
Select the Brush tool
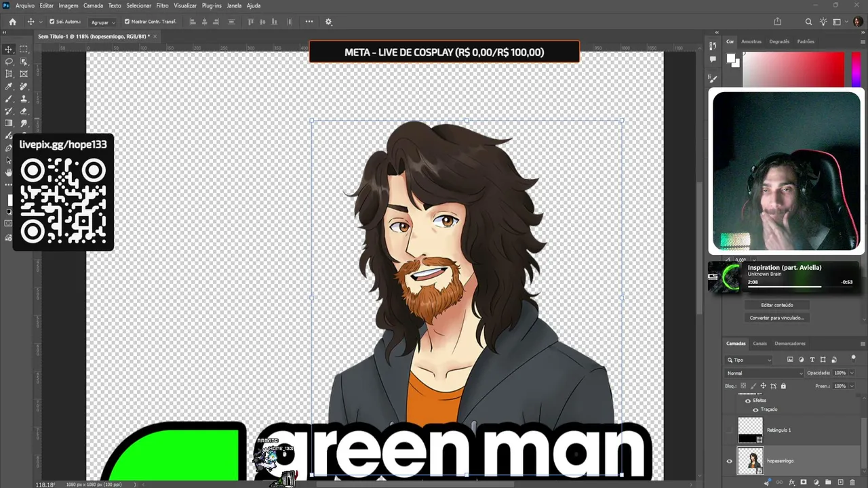pos(9,99)
